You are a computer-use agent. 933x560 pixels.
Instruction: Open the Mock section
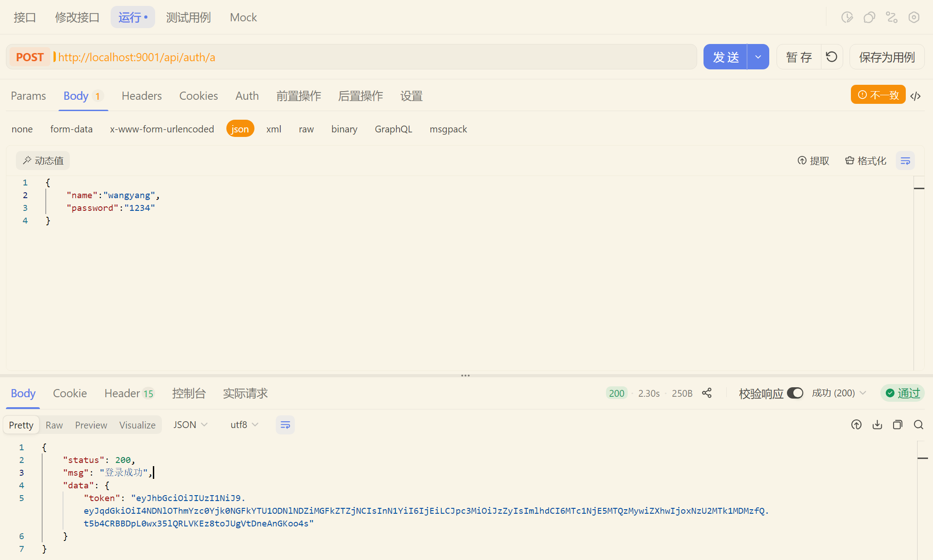pyautogui.click(x=243, y=17)
